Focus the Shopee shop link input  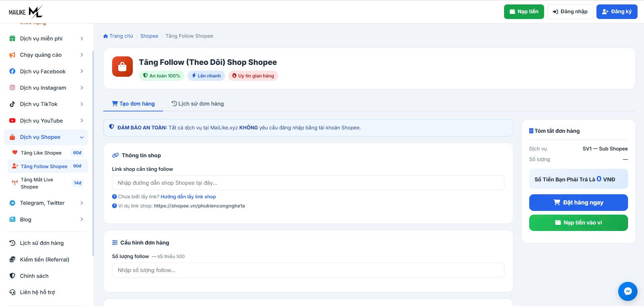308,183
